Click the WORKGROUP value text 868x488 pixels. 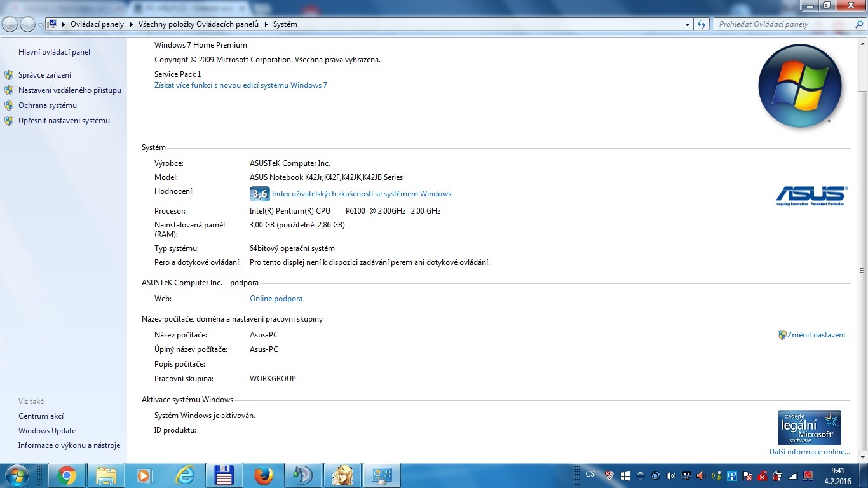point(273,379)
